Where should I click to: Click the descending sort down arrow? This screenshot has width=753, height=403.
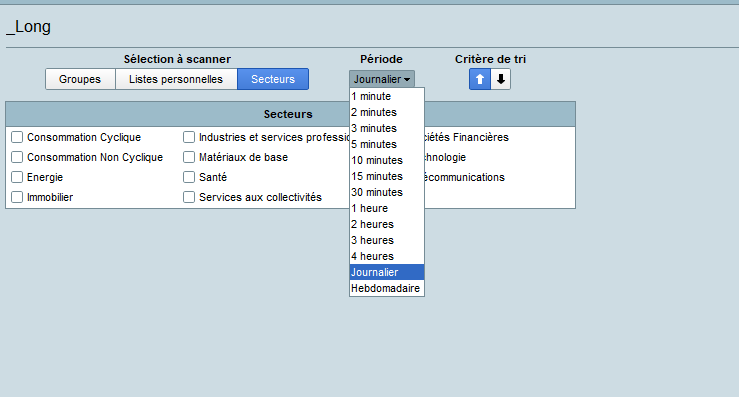pos(501,79)
